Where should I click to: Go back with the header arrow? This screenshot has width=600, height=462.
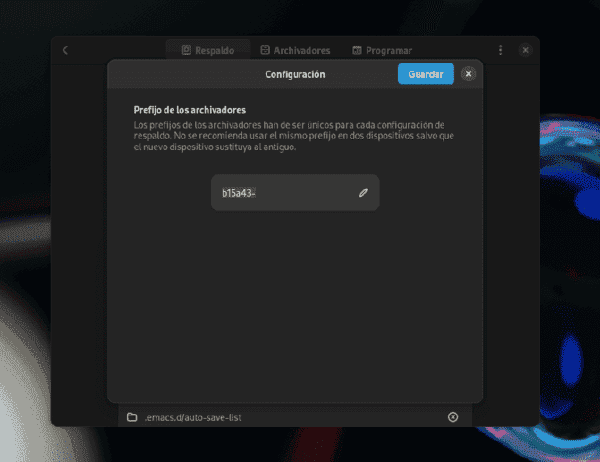point(65,50)
